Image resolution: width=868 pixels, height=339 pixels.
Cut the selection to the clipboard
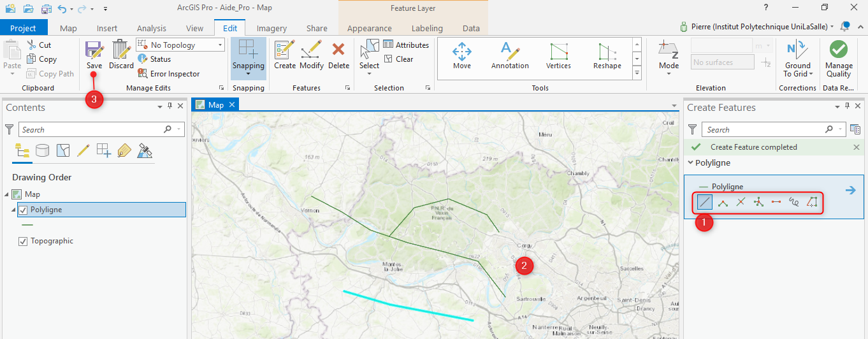[39, 45]
